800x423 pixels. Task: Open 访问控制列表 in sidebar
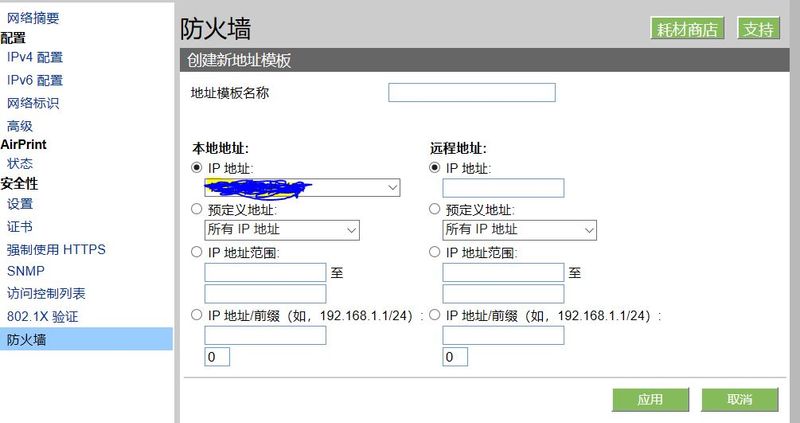coord(46,293)
